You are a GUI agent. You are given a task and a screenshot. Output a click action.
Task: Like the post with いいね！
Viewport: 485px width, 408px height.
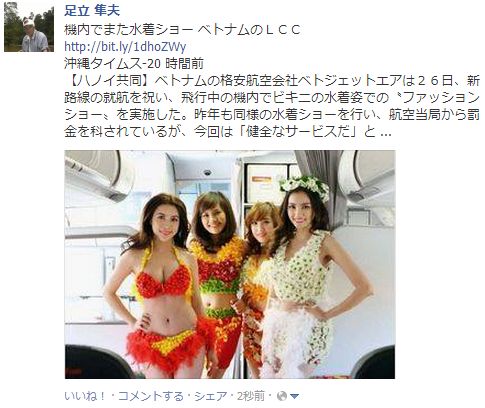tap(85, 396)
